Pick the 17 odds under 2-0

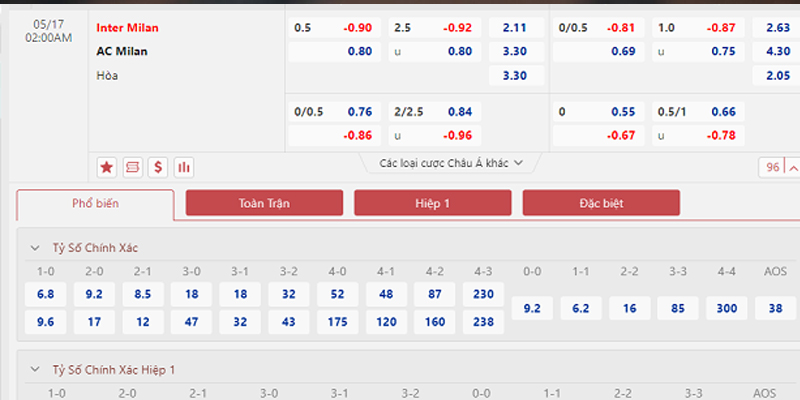tap(94, 322)
